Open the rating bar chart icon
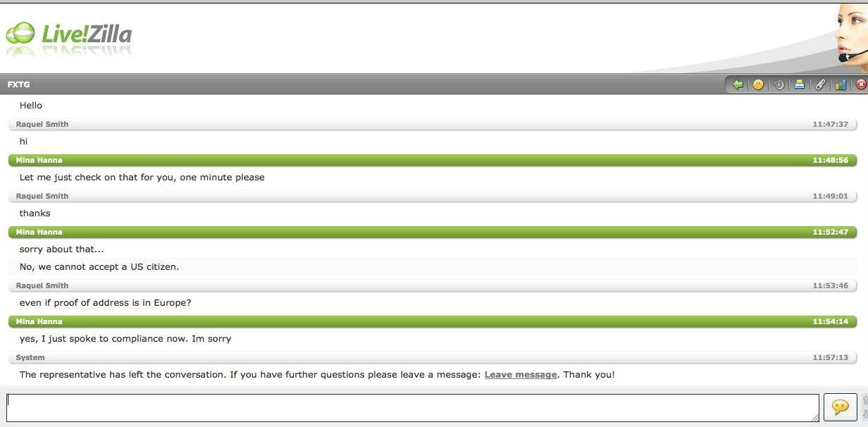Viewport: 868px width, 427px height. pyautogui.click(x=841, y=85)
